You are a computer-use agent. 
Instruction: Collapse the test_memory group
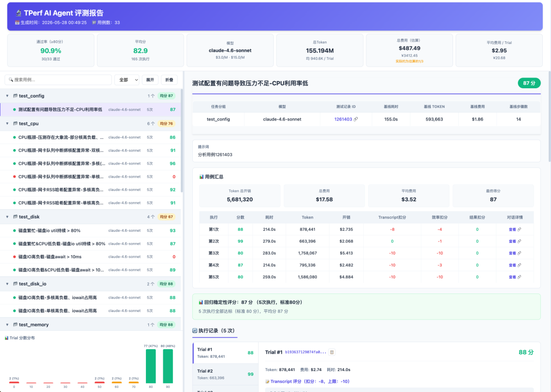tap(7, 325)
